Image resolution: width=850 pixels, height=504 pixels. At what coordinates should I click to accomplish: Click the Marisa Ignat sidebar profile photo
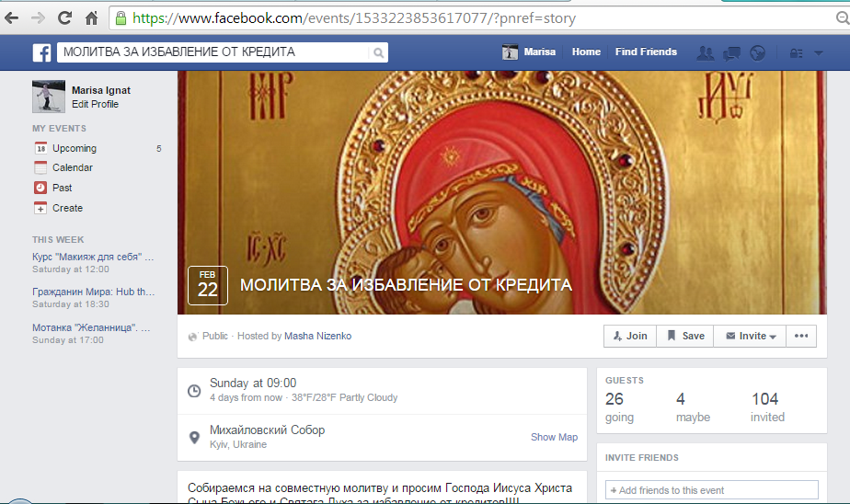49,97
